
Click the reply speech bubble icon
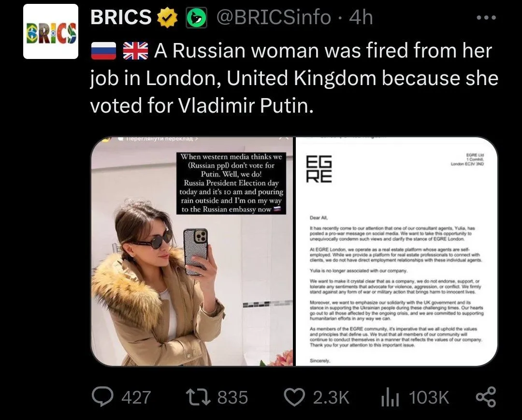(x=102, y=397)
